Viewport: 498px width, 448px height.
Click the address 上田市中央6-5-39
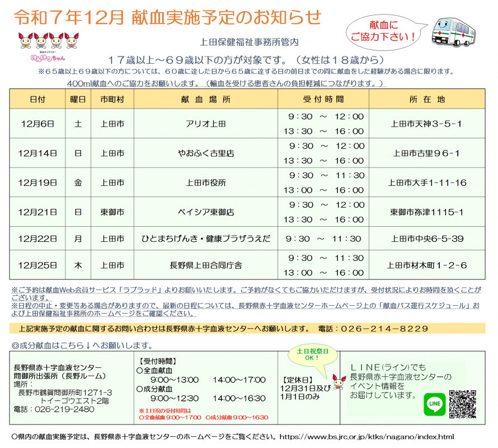click(x=427, y=239)
